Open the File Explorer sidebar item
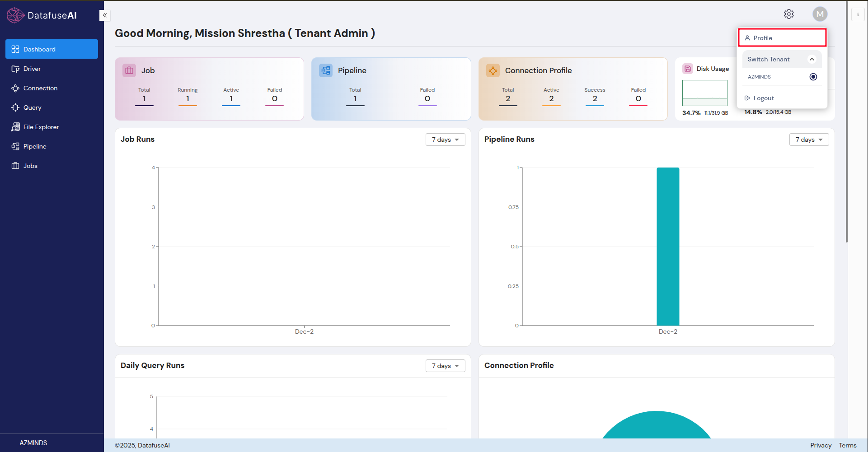The width and height of the screenshot is (868, 452). (41, 127)
